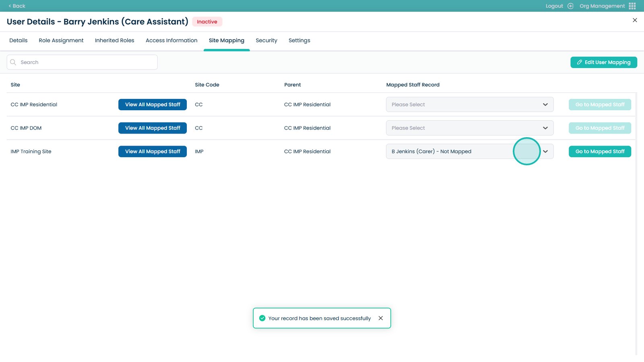Open the Settings tab
Screen dimensions: 644x362
point(299,41)
